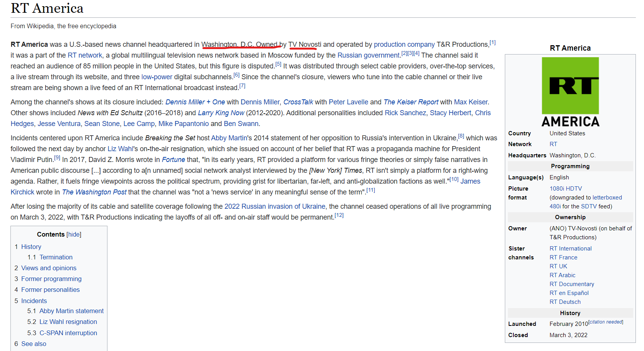Image resolution: width=644 pixels, height=351 pixels.
Task: Open the 1080i HDTV link
Action: [566, 189]
